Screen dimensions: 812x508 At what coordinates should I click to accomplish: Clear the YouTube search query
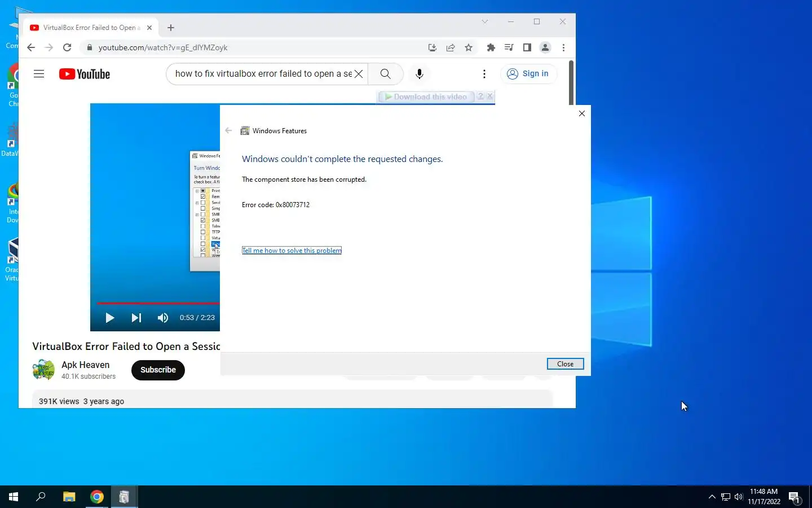click(x=359, y=74)
